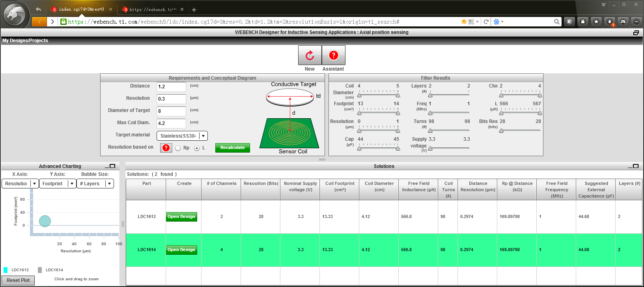Sort by the Part column header

click(x=147, y=190)
